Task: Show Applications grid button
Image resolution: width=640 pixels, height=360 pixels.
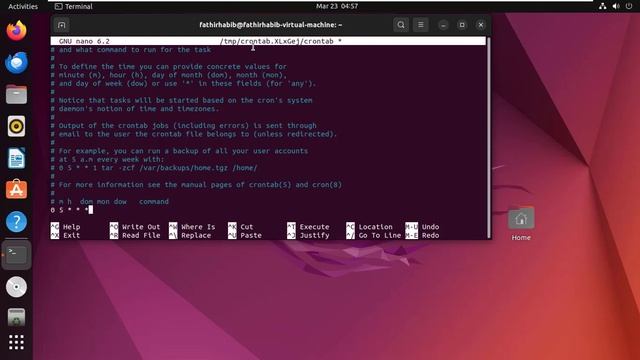Action: click(16, 342)
